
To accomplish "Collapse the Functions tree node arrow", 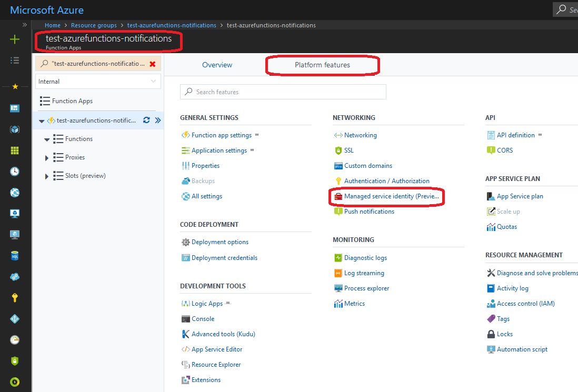I will click(47, 139).
